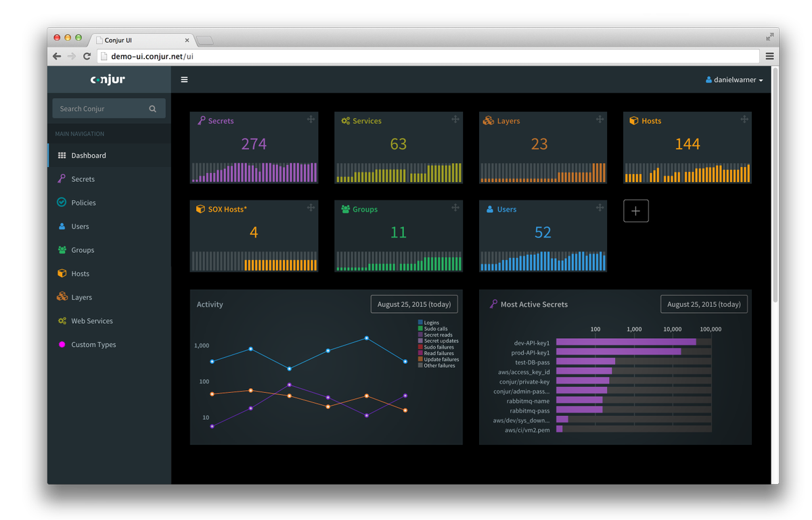Click the browser forward arrow
This screenshot has height=520, width=812.
(72, 56)
